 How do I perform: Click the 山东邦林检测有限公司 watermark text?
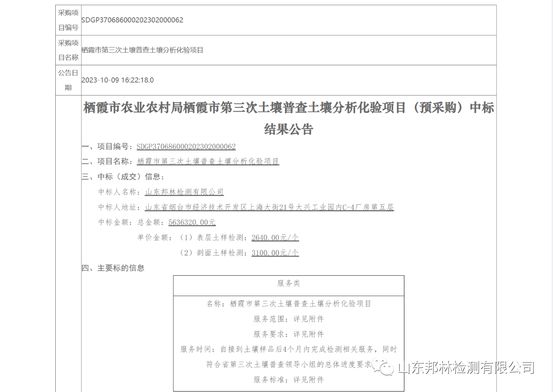pos(466,368)
